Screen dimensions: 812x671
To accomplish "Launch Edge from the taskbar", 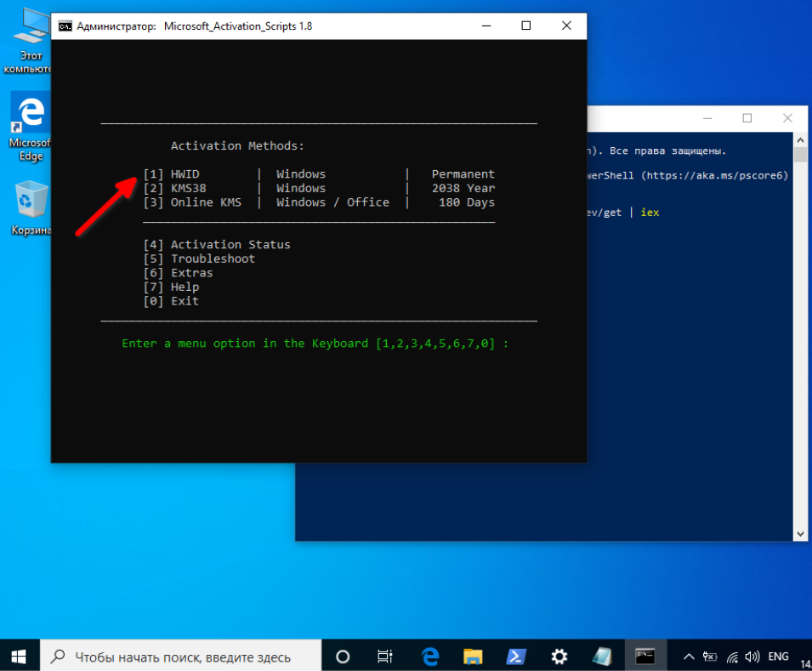I will pyautogui.click(x=429, y=657).
